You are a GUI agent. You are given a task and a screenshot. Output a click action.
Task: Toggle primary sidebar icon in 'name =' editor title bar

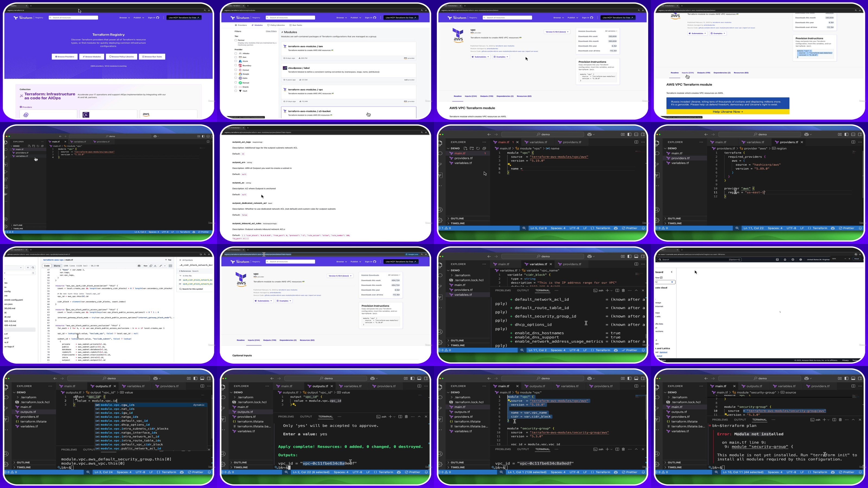[x=629, y=134]
